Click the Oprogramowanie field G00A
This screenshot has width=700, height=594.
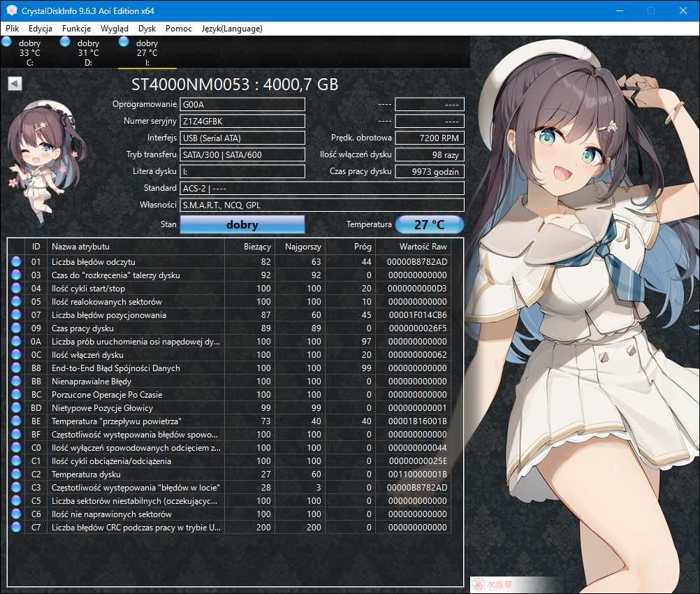[x=242, y=105]
